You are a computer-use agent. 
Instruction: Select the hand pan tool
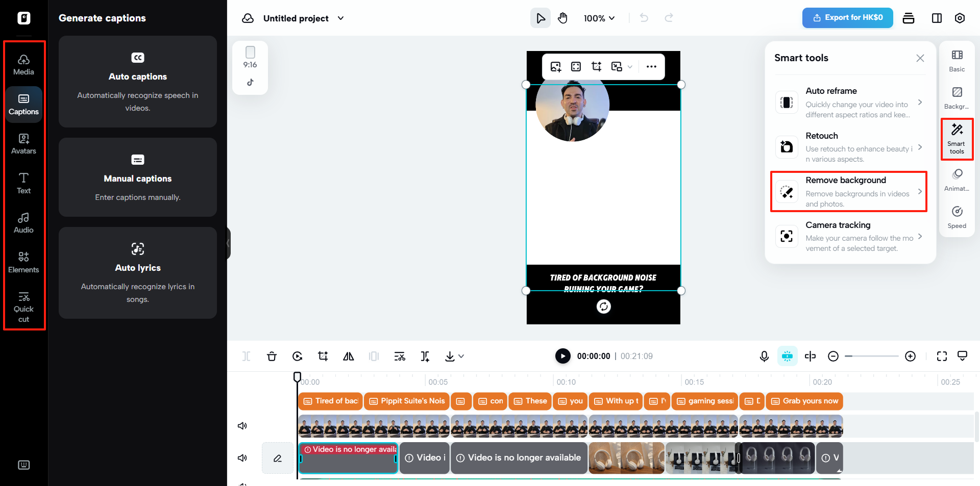(x=562, y=18)
